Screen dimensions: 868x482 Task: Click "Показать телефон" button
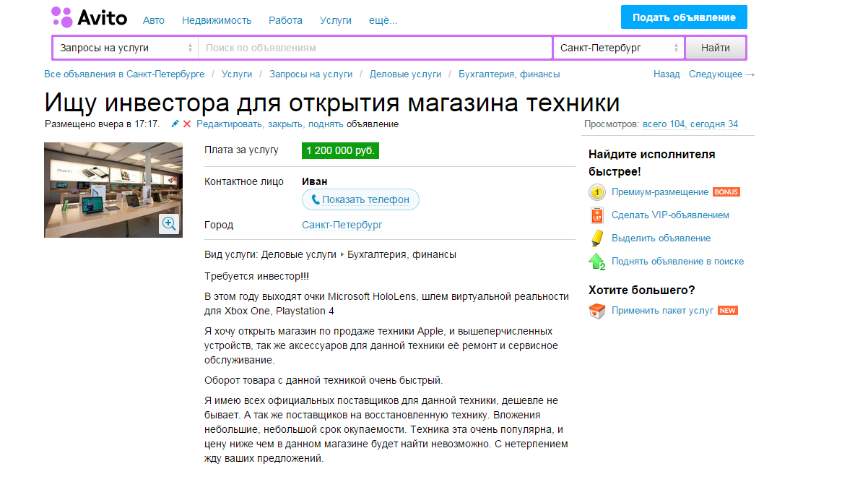click(360, 199)
